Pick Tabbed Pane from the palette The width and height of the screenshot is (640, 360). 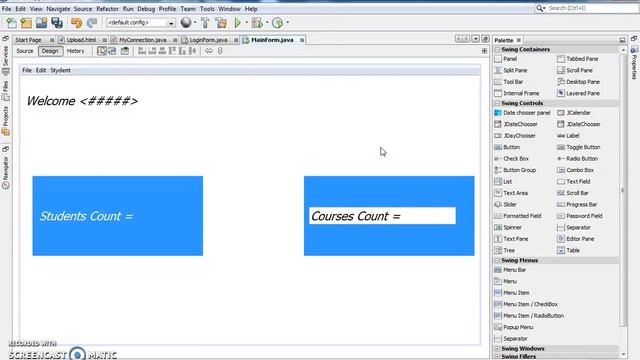tap(578, 59)
